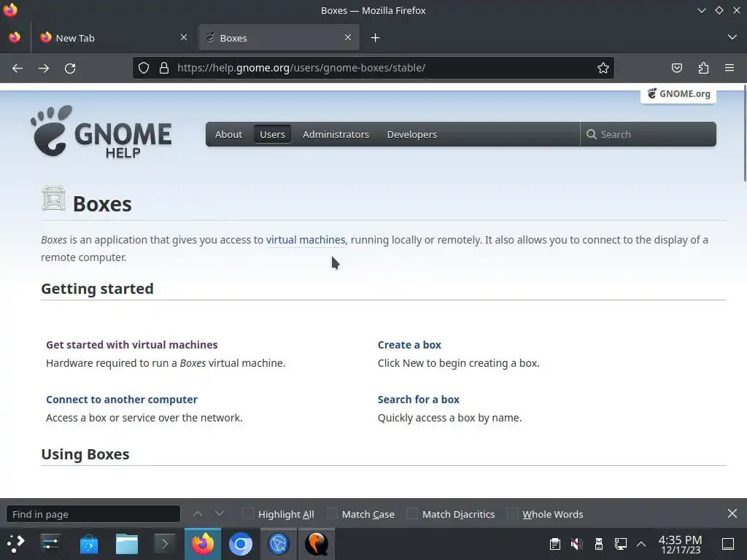
Task: Open the removable devices tray icon
Action: [599, 544]
